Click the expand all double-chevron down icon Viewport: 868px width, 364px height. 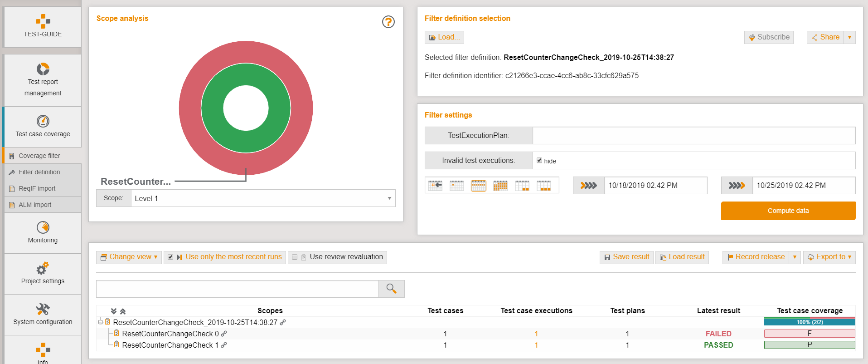point(114,311)
